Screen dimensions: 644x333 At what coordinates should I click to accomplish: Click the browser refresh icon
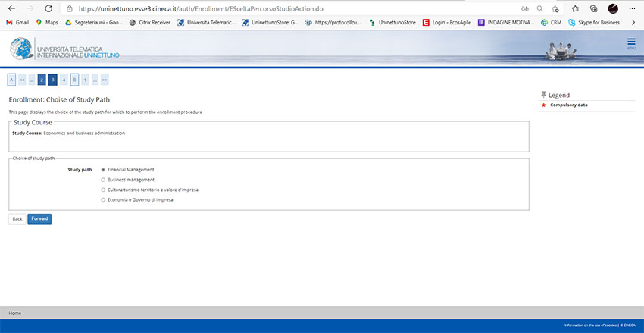coord(48,8)
